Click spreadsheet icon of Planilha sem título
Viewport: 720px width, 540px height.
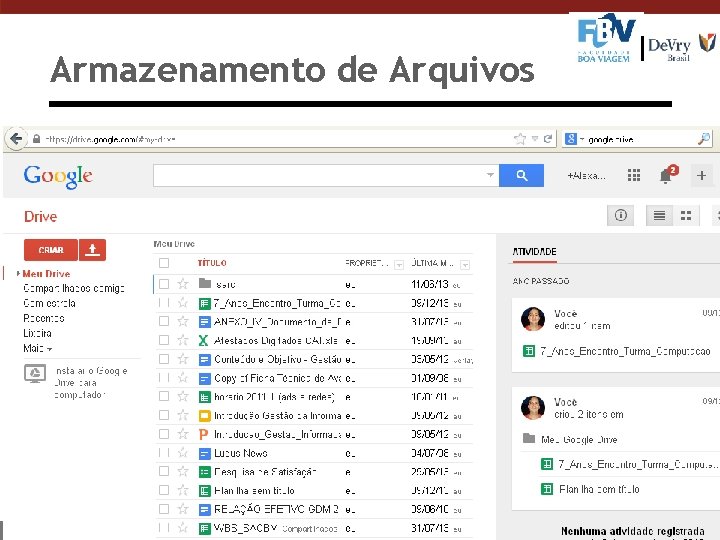click(x=204, y=490)
